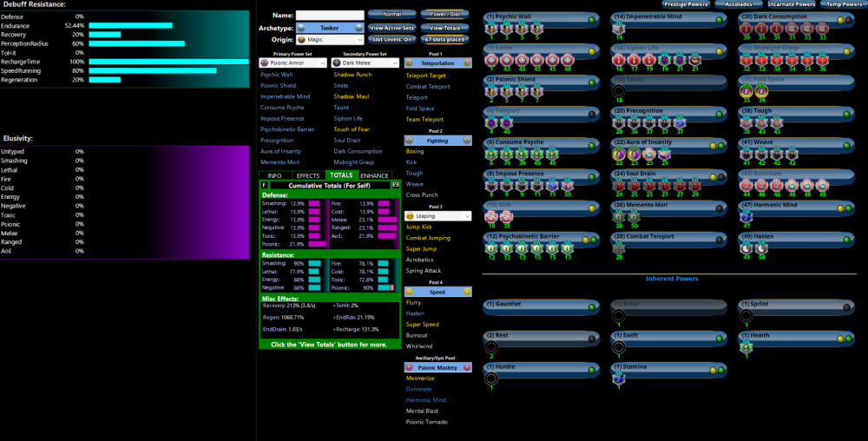868x441 pixels.
Task: Open the Origin dropdown showing Magic
Action: [331, 39]
